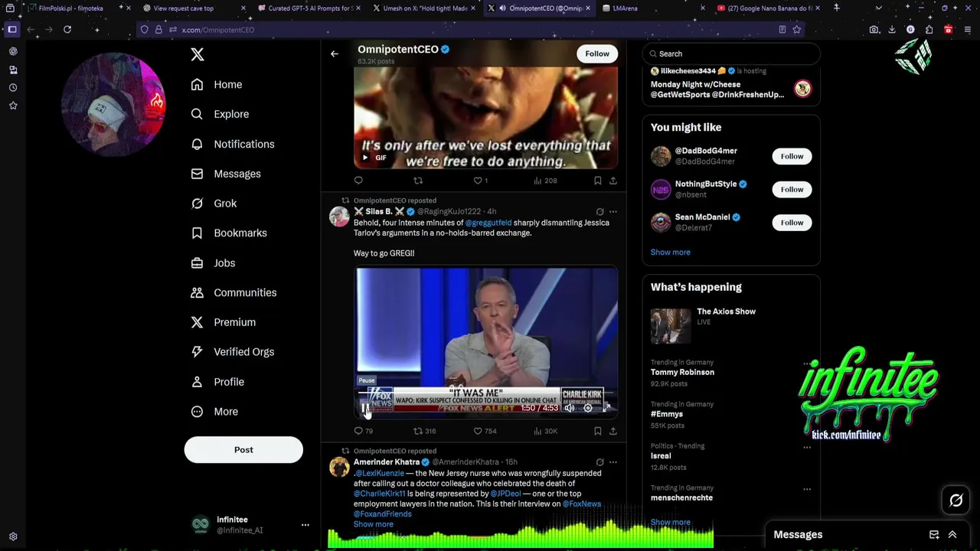980x551 pixels.
Task: Click the X logo in sidebar
Action: coord(198,54)
